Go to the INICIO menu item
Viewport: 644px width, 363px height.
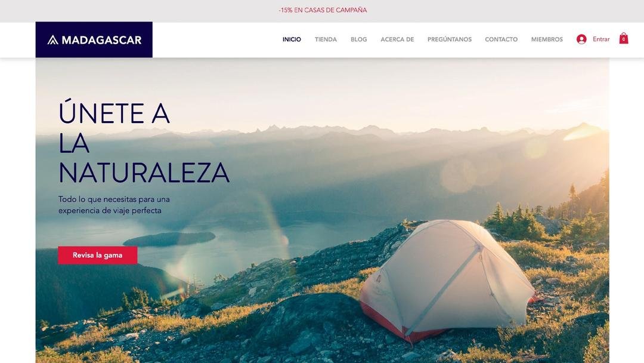pos(292,39)
